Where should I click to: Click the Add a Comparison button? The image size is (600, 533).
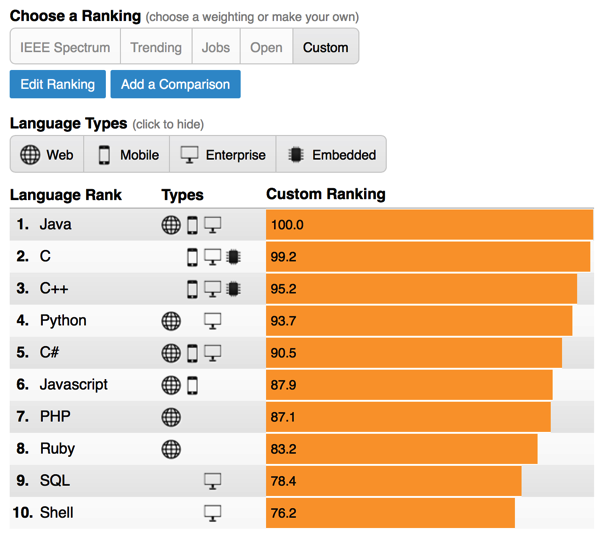point(176,84)
